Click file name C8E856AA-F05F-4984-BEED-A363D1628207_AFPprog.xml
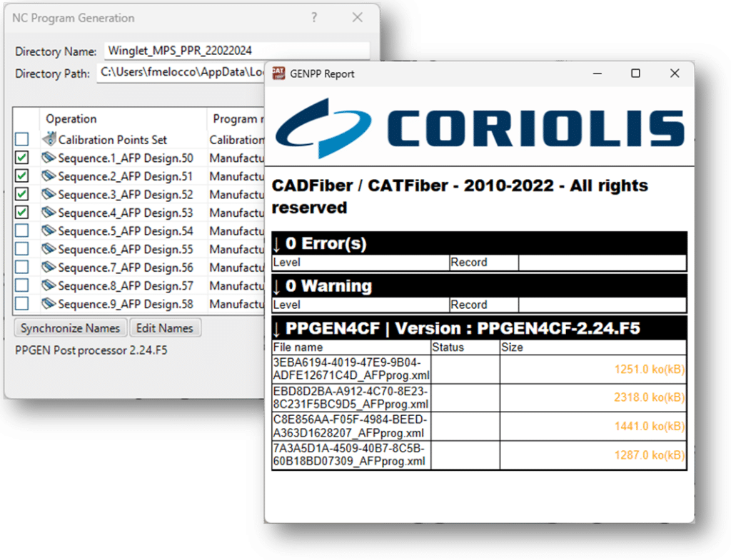The height and width of the screenshot is (560, 731). [350, 427]
